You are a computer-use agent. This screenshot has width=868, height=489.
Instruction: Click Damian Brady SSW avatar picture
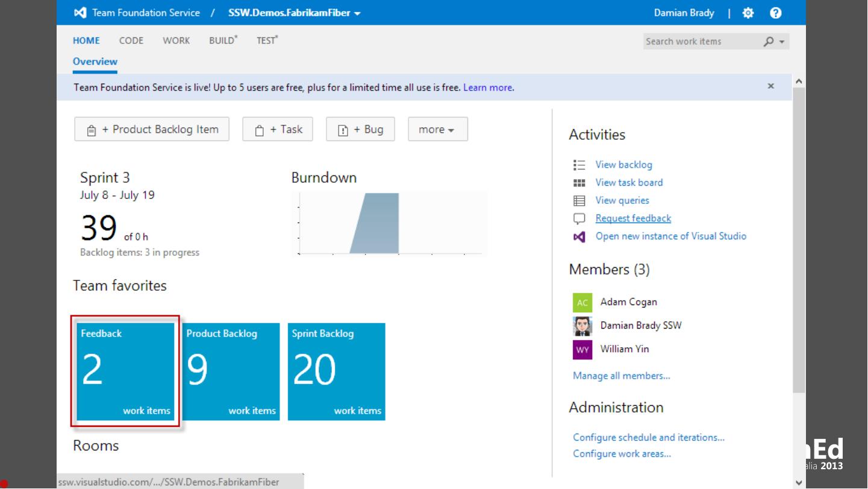(582, 326)
